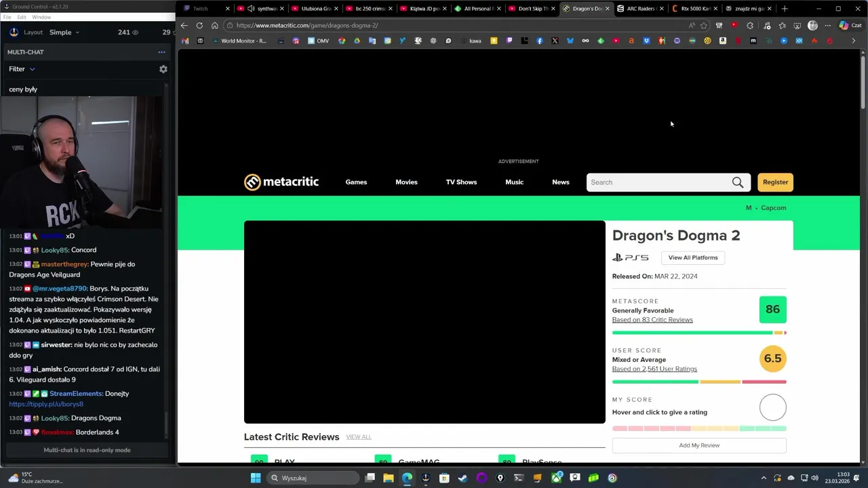Open weather widget showing 15°C

point(35,478)
